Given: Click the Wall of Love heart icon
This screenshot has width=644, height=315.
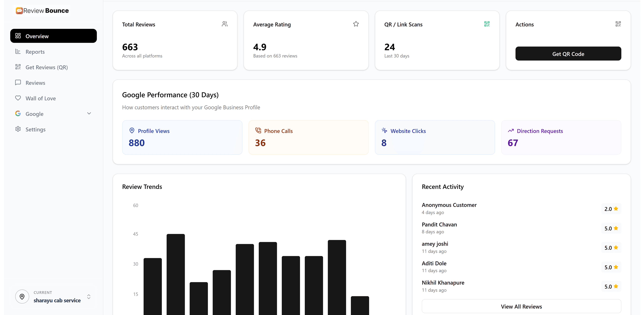Looking at the screenshot, I should point(18,98).
